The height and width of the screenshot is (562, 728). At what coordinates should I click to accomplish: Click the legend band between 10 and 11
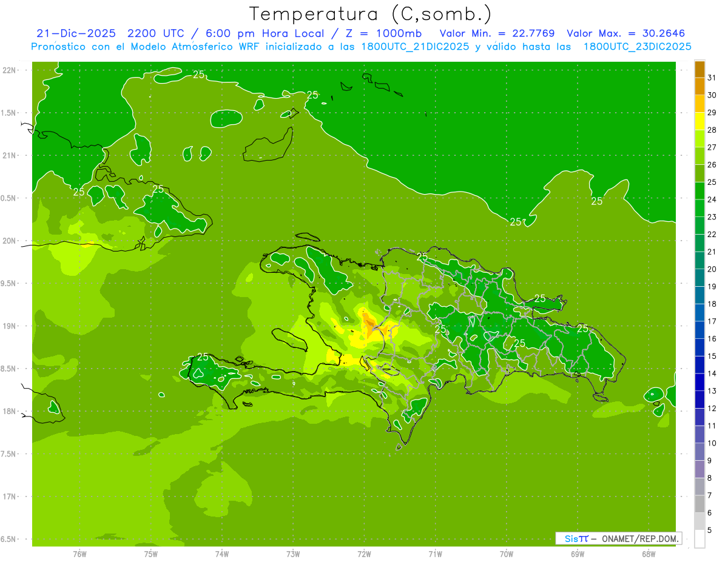click(699, 435)
